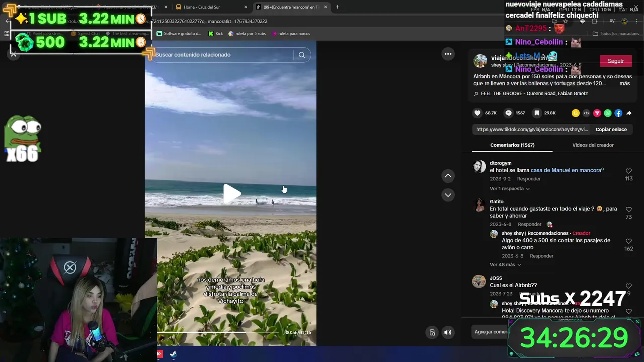Screen dimensions: 644x362
Task: Switch to Comentarios (1567) tab
Action: click(512, 145)
